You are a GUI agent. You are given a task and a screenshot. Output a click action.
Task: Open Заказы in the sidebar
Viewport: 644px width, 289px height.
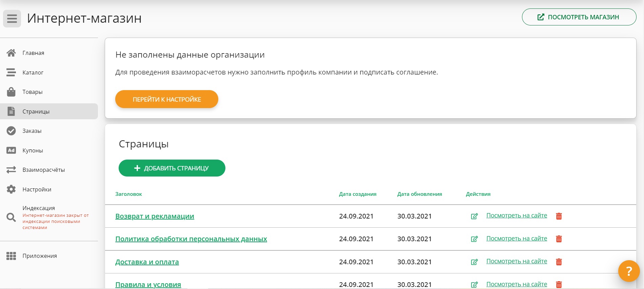coord(49,131)
